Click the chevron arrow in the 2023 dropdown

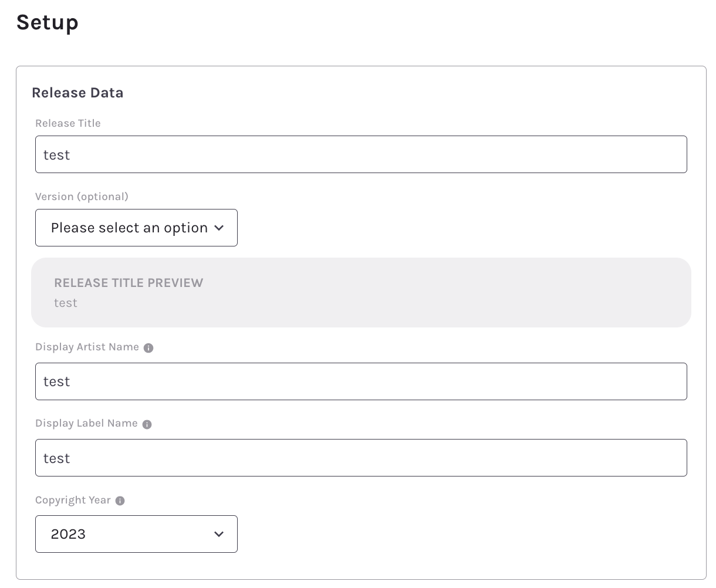tap(219, 534)
